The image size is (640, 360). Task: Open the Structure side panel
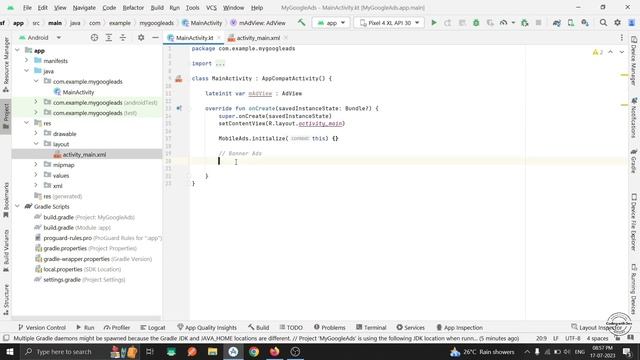6,299
